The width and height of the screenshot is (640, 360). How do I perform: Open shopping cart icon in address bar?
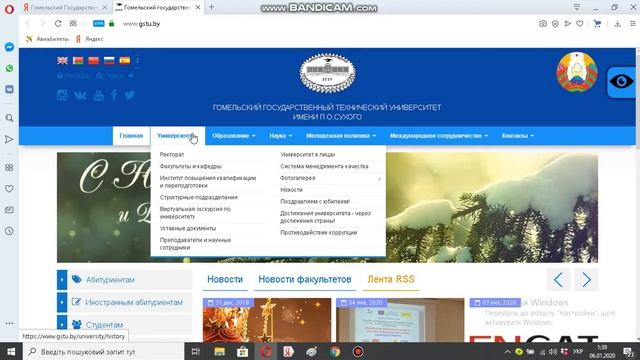tap(597, 24)
